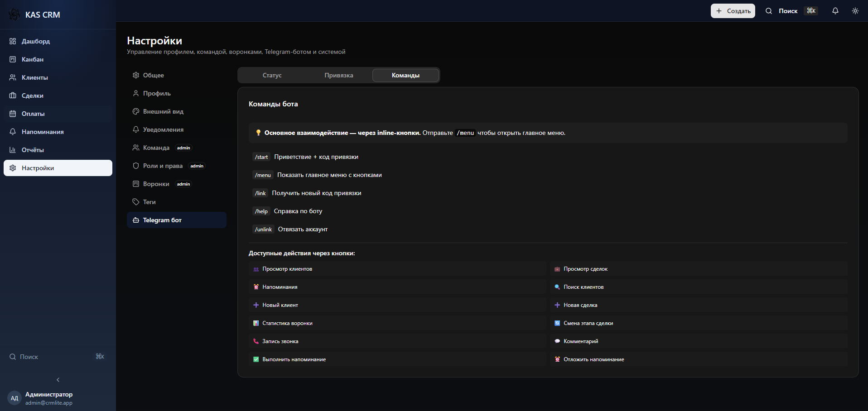Screen dimensions: 868x411
Task: Open Внешний вид palette icon
Action: (136, 111)
